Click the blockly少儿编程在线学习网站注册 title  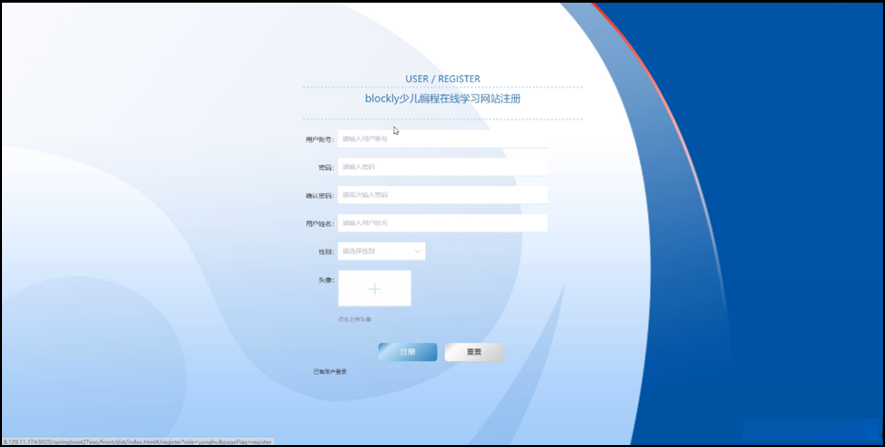pos(442,99)
